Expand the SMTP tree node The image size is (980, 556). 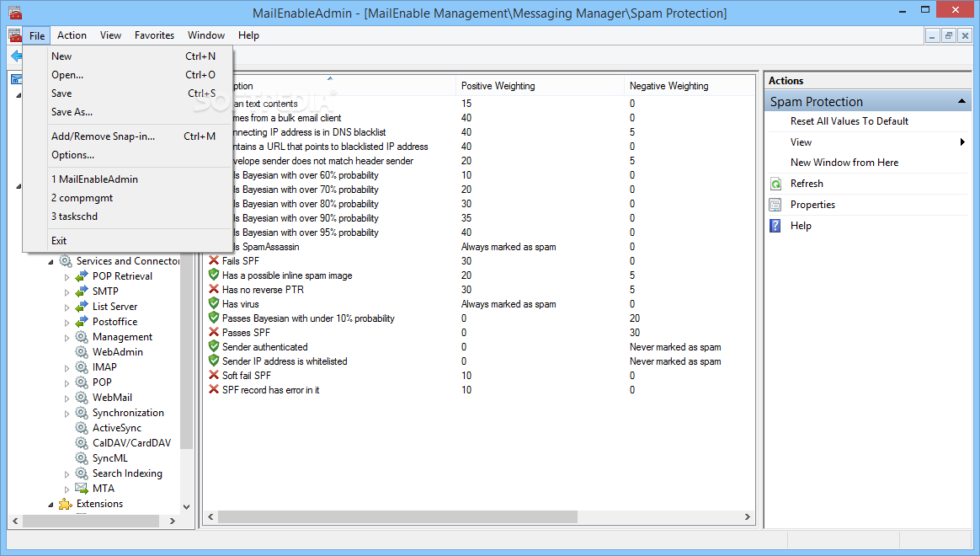click(67, 292)
